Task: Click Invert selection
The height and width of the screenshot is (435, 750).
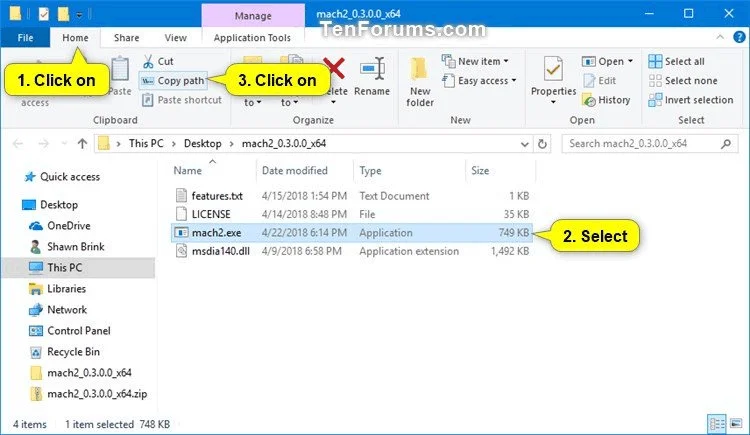Action: tap(691, 100)
